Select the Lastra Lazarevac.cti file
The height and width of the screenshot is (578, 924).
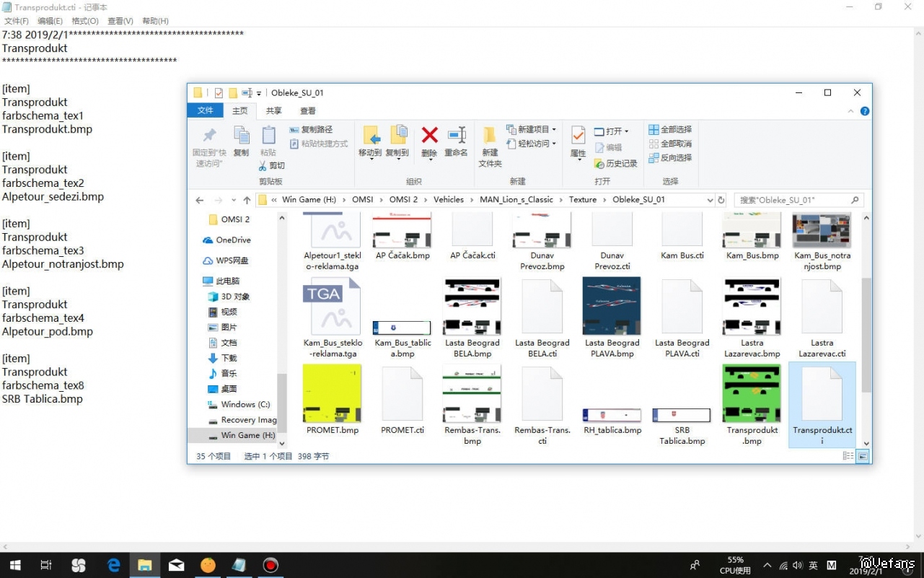point(822,318)
